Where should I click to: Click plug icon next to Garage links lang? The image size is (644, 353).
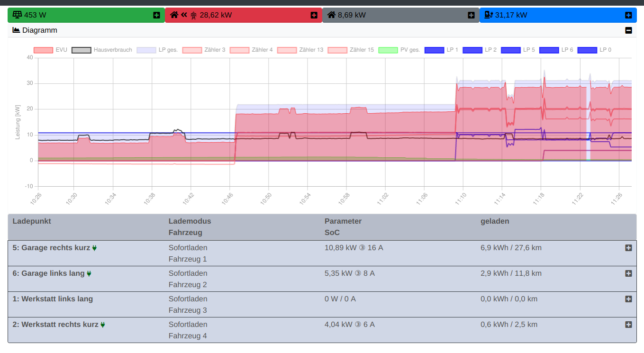89,273
